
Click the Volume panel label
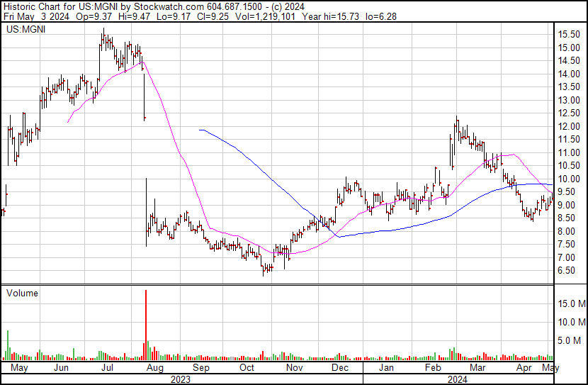point(22,293)
